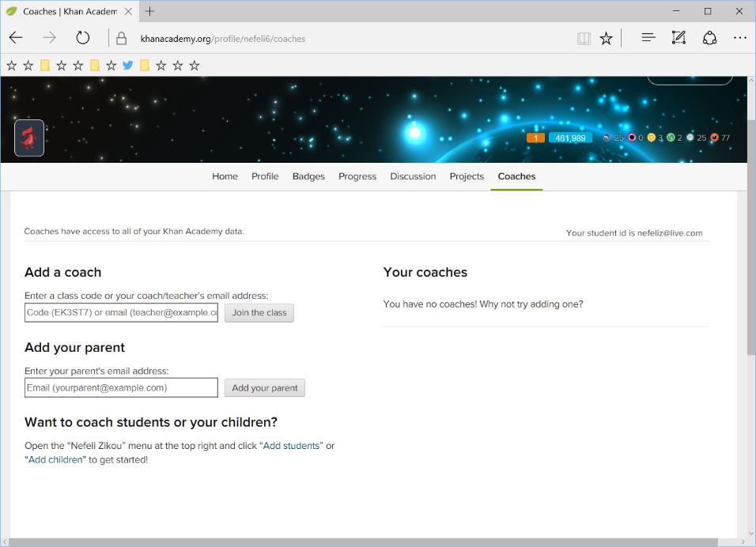Click the pink-ringed black badge icon
This screenshot has height=547, width=756.
(x=632, y=138)
